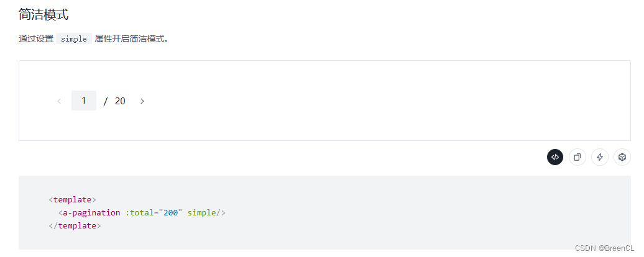Go to the previous page arrow
This screenshot has height=257, width=644.
click(x=59, y=101)
